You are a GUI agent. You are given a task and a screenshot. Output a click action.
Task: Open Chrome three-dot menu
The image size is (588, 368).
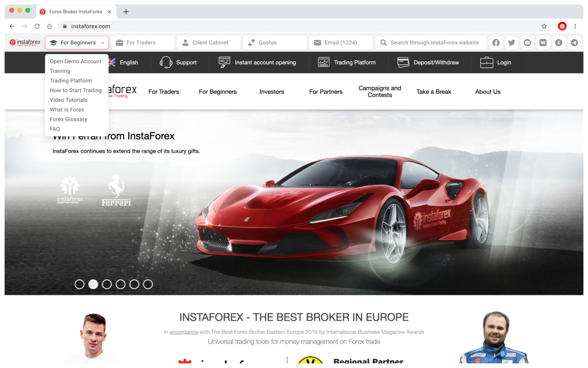click(575, 26)
